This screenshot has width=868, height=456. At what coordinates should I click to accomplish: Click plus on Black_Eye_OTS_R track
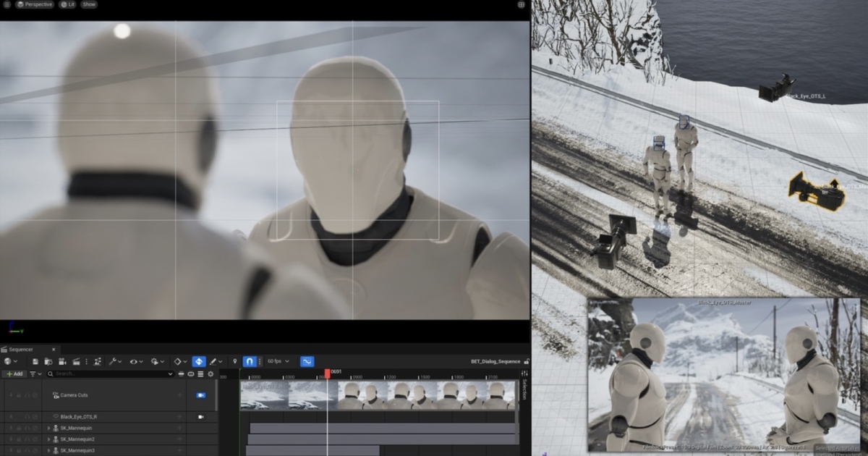[179, 417]
